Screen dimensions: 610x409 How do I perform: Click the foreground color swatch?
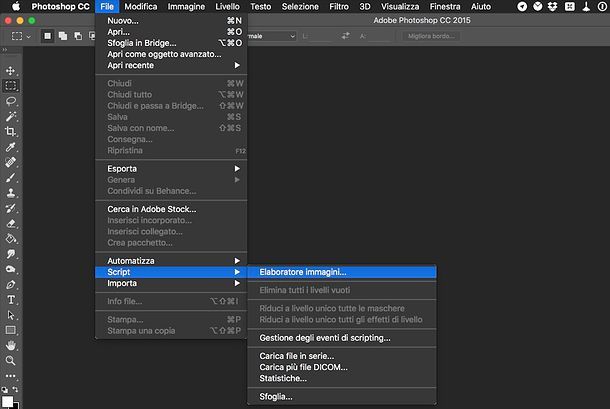coord(7,402)
